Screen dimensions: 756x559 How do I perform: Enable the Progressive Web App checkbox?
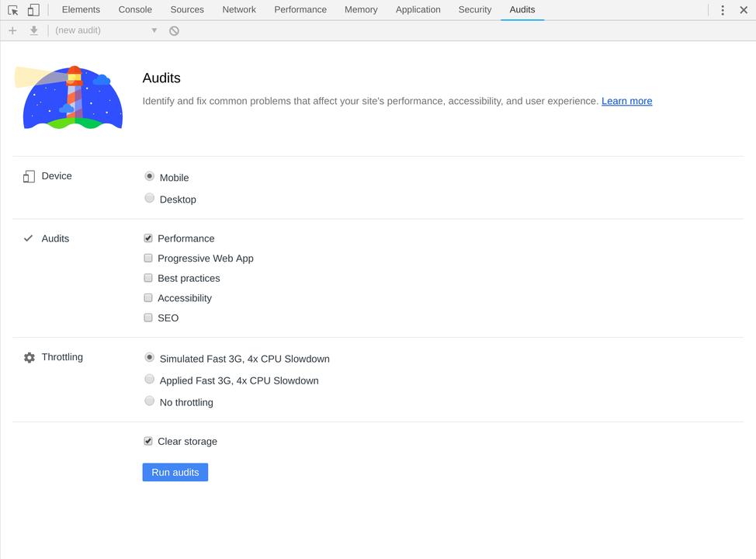[x=148, y=258]
